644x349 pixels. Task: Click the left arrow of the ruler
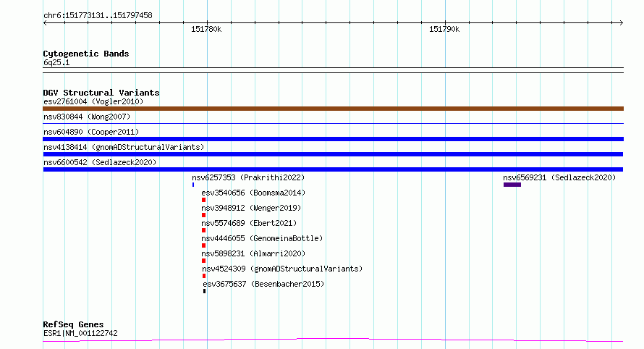point(45,22)
